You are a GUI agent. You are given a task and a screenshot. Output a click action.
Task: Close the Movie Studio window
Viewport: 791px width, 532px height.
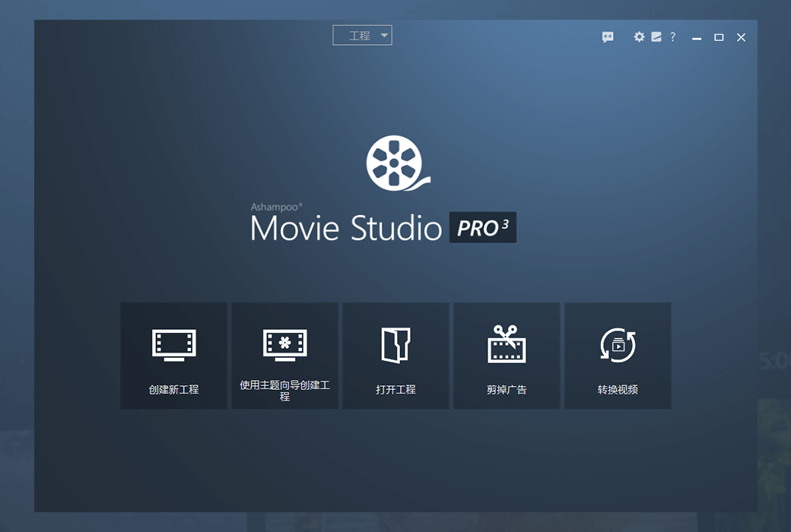click(x=741, y=37)
